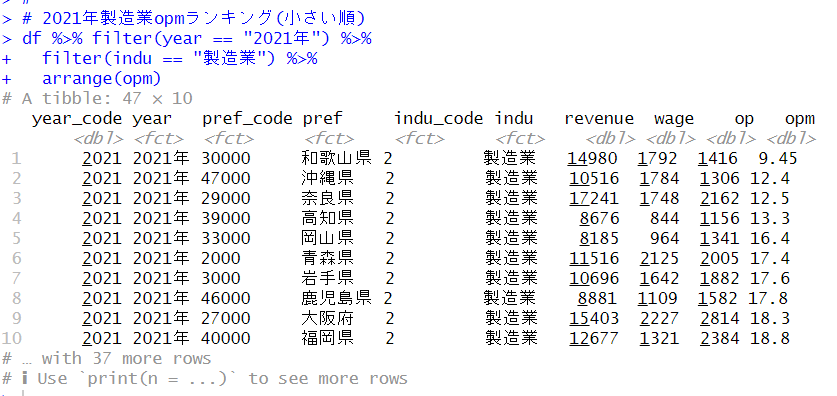This screenshot has height=396, width=837.
Task: Click the revenue value 15403
Action: [594, 318]
